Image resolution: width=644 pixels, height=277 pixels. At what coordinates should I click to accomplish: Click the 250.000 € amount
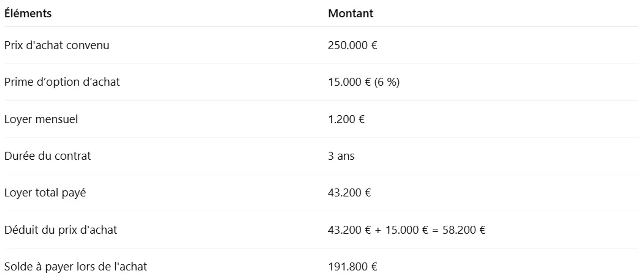tap(352, 45)
